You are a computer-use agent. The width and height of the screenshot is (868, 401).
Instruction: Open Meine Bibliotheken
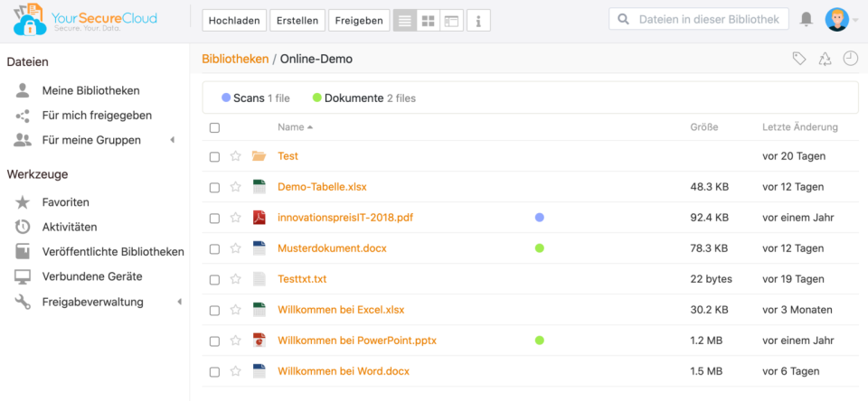(90, 90)
